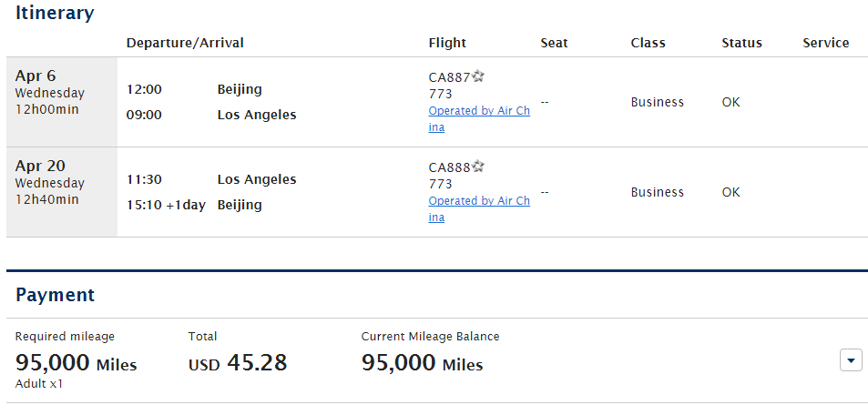Select the Flight column header
Screen dimensions: 868x415
(x=447, y=43)
